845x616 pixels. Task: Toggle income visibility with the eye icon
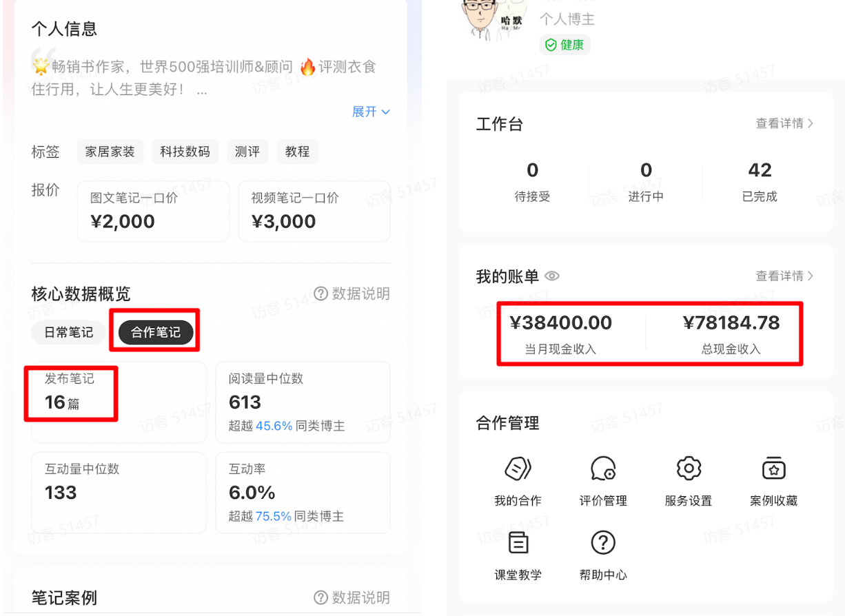click(552, 276)
